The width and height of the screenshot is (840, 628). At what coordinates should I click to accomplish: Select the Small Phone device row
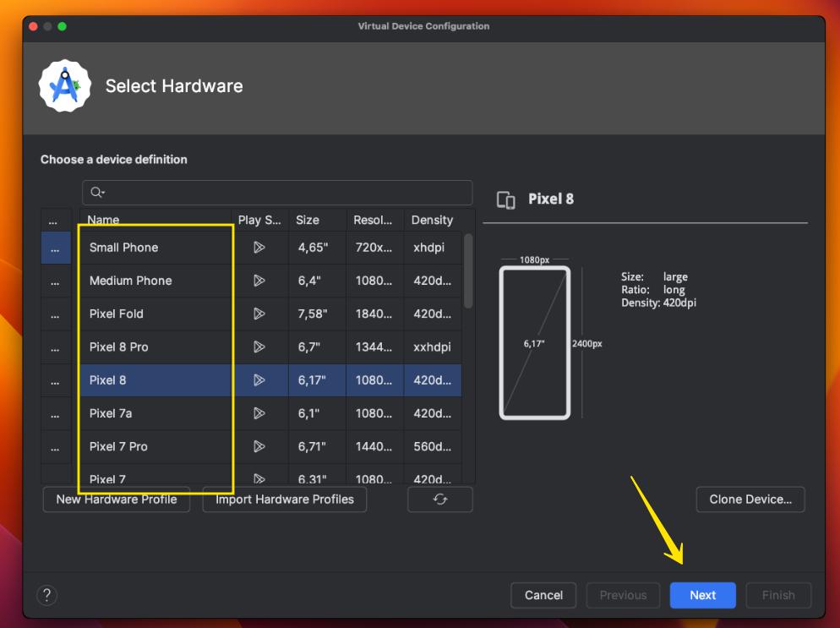pyautogui.click(x=270, y=248)
